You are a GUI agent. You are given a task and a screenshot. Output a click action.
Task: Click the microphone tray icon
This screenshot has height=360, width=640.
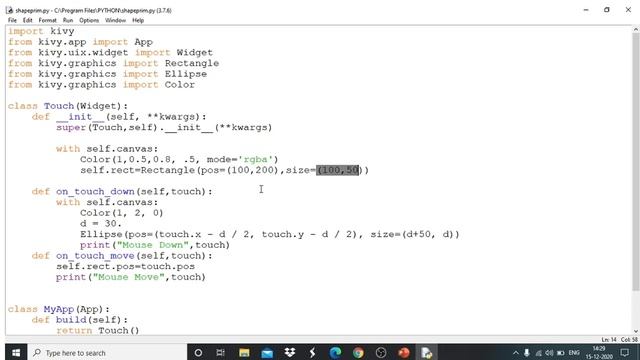click(527, 353)
